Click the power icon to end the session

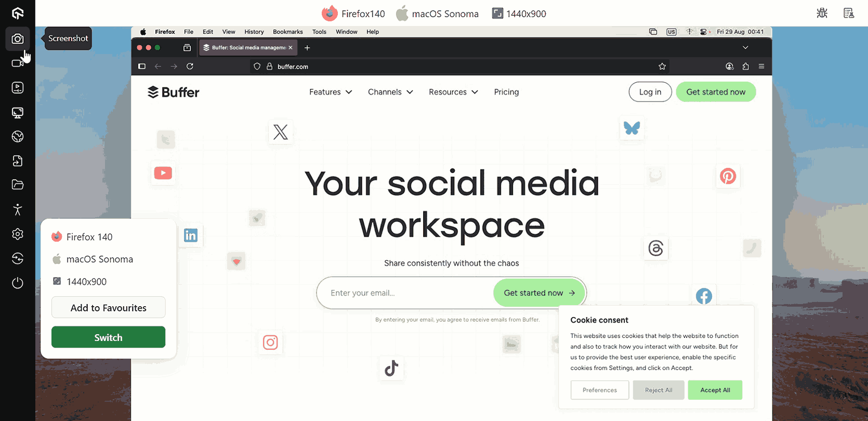pos(18,283)
